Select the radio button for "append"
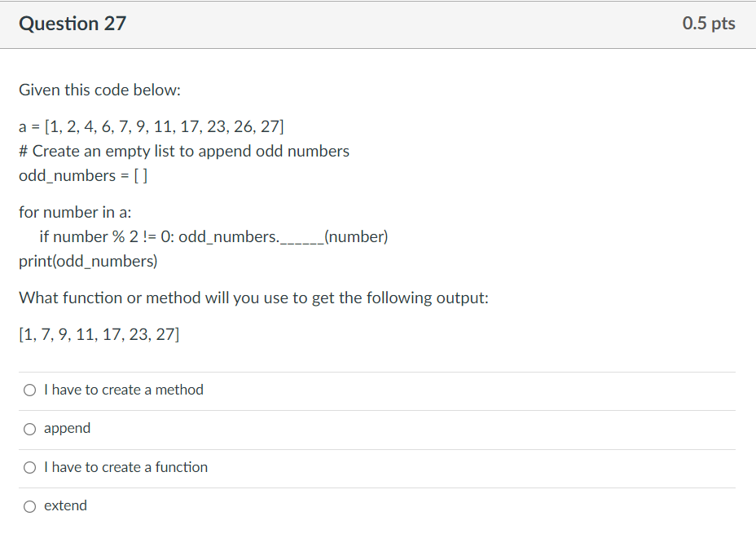756x547 pixels. pos(29,428)
